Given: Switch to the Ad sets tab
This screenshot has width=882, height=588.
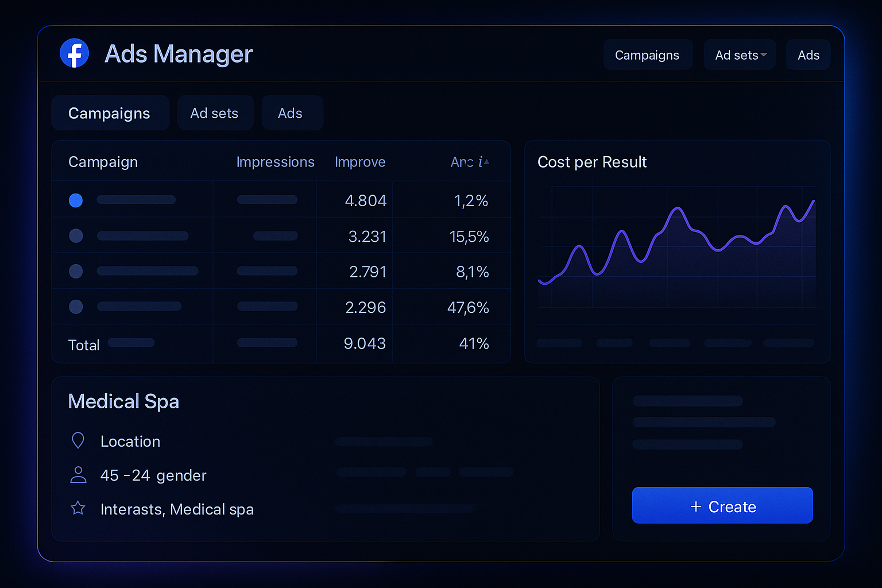Looking at the screenshot, I should tap(215, 113).
